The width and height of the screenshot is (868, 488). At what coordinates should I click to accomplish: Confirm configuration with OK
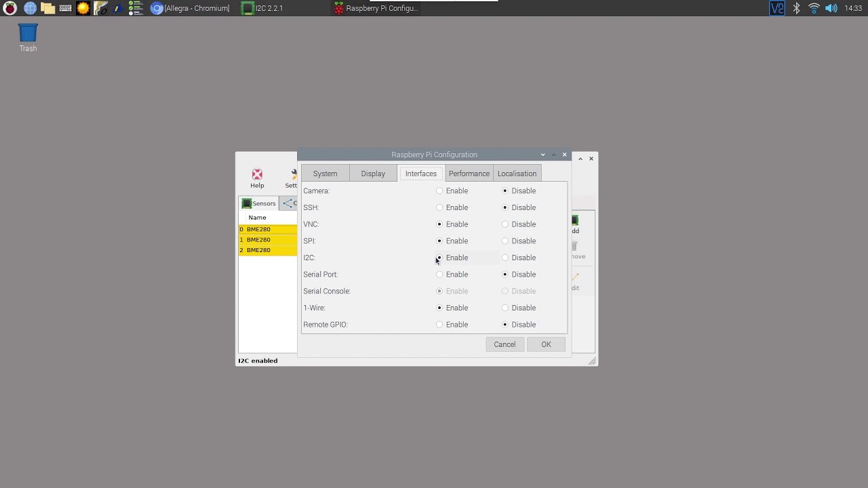click(546, 344)
